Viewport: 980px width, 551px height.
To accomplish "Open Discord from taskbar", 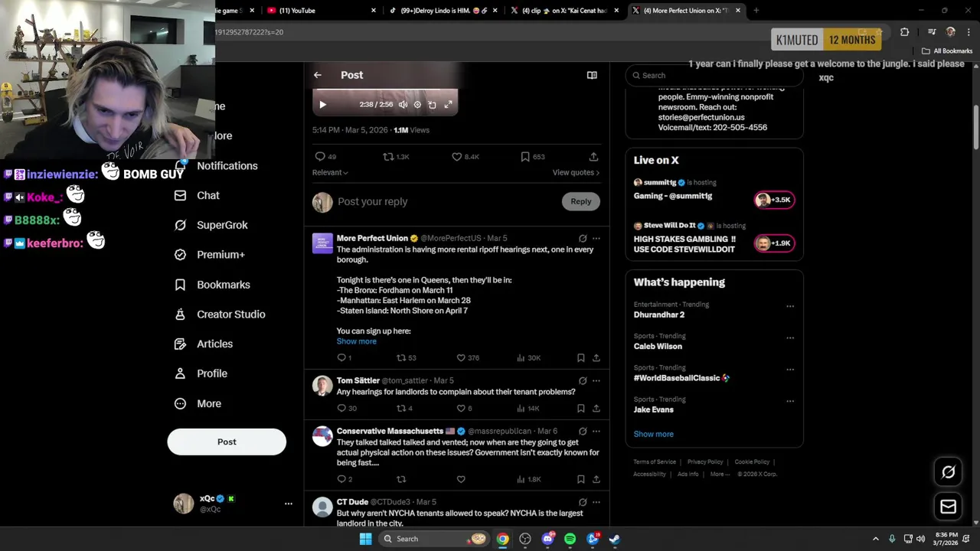I will (547, 539).
